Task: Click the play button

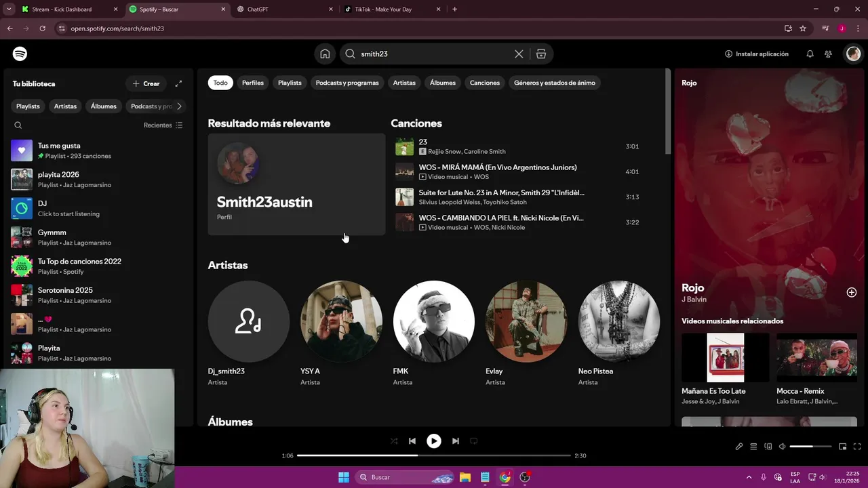Action: [433, 441]
